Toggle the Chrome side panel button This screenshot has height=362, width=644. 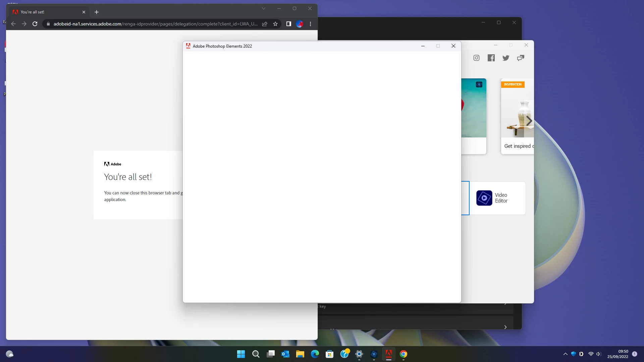(288, 24)
